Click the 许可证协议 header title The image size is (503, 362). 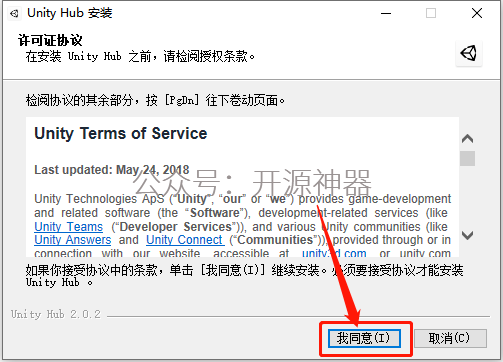click(x=50, y=41)
